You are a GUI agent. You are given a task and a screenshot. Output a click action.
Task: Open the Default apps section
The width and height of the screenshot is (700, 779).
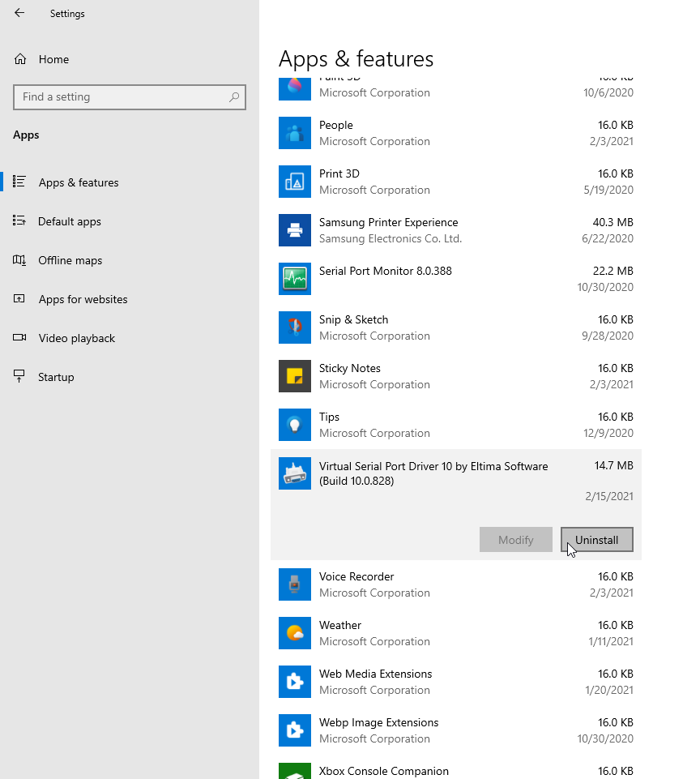pos(70,221)
